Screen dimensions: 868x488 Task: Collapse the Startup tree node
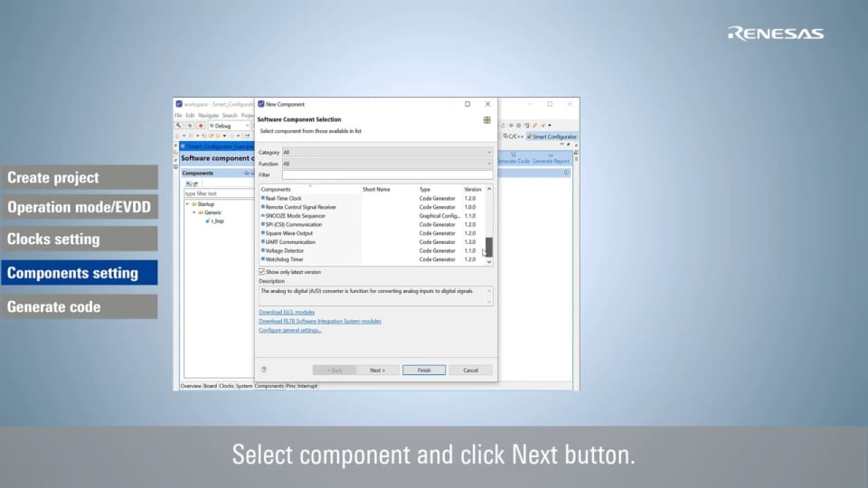click(x=187, y=204)
